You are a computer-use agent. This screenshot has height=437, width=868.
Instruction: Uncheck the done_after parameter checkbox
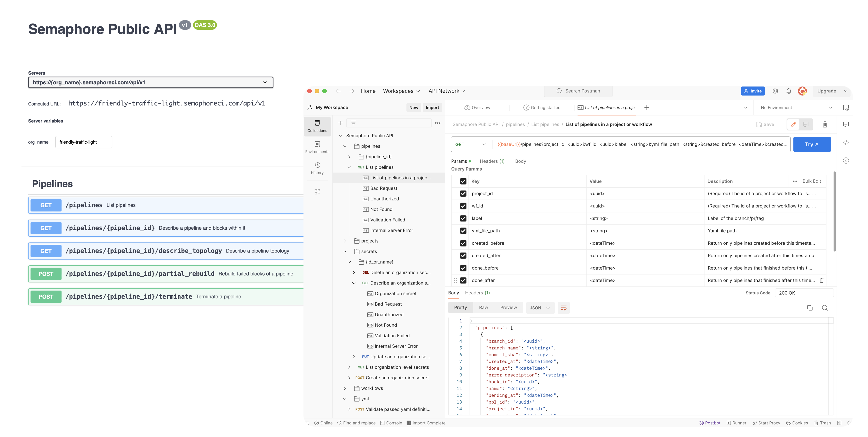[463, 280]
